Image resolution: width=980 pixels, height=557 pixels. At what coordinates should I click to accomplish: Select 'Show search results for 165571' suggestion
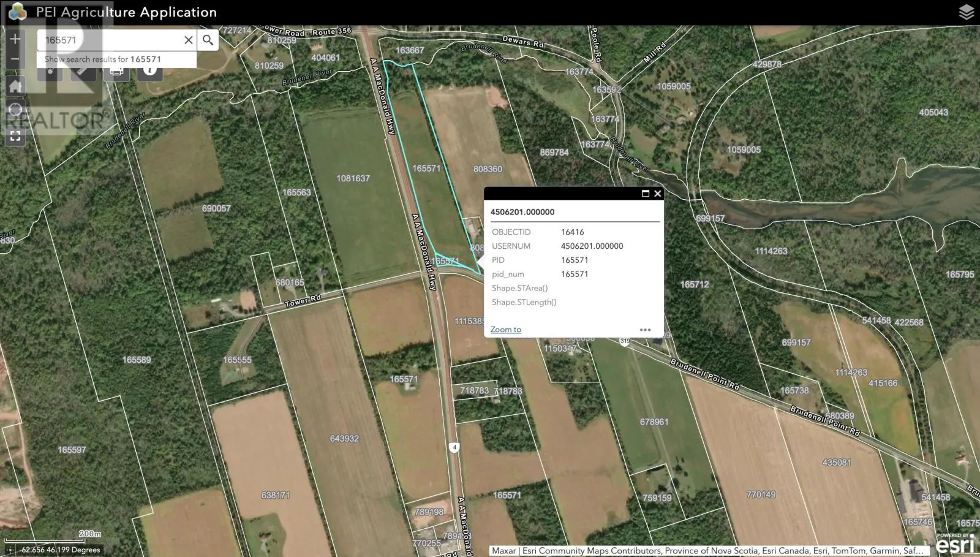click(103, 59)
